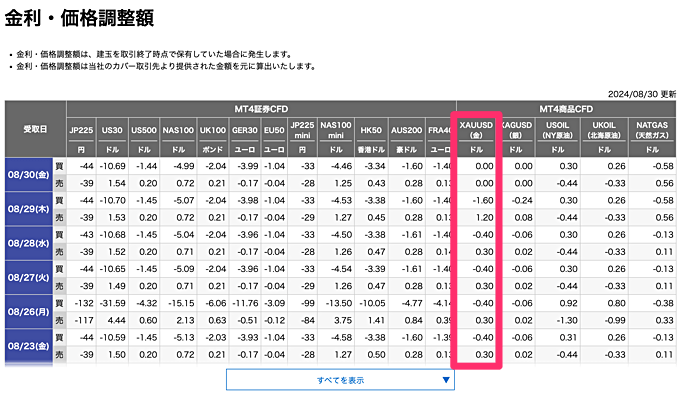Click the US30 value -10.69

113,166
